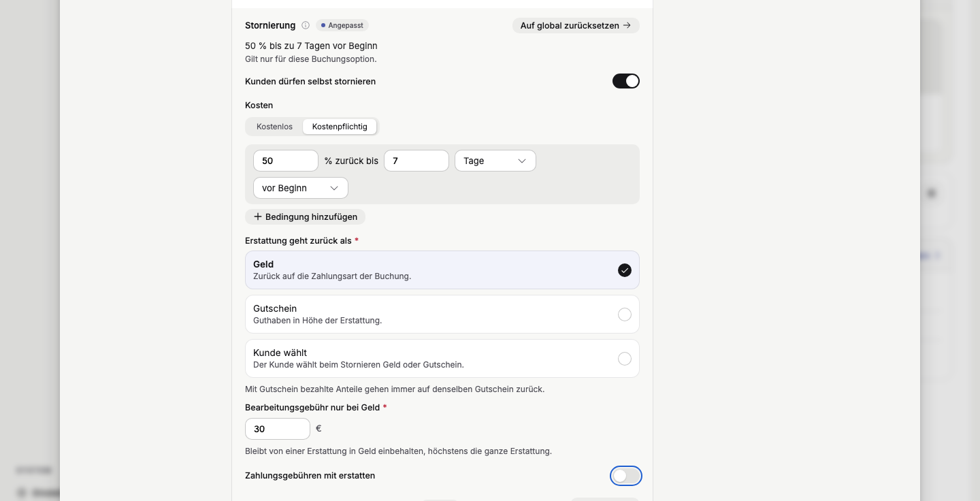Select the Kunde wählt refund option

point(442,359)
